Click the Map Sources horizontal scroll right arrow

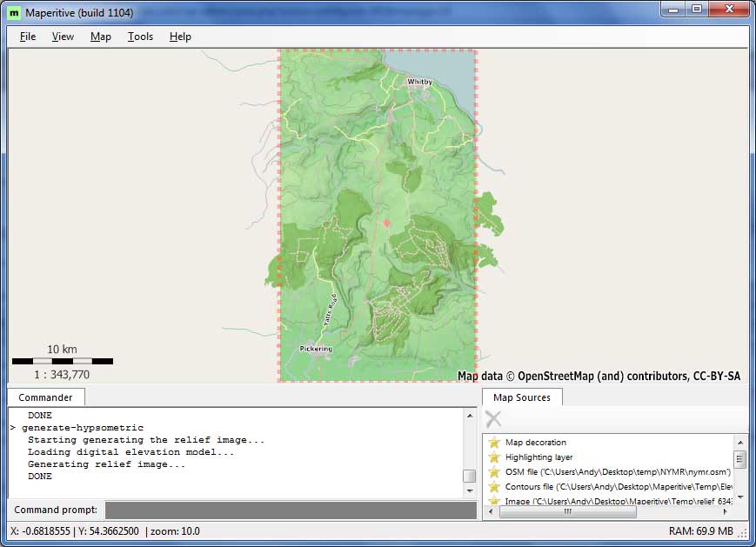coord(726,512)
